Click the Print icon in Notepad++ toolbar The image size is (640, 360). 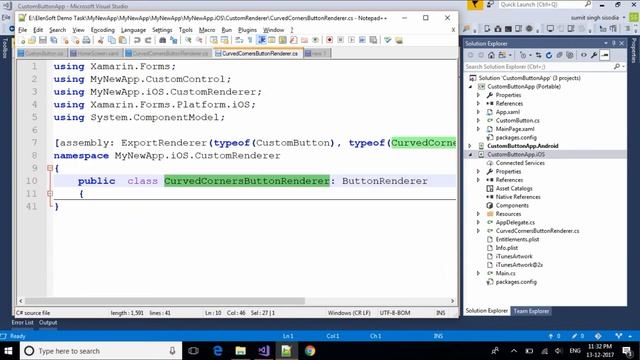(87, 40)
